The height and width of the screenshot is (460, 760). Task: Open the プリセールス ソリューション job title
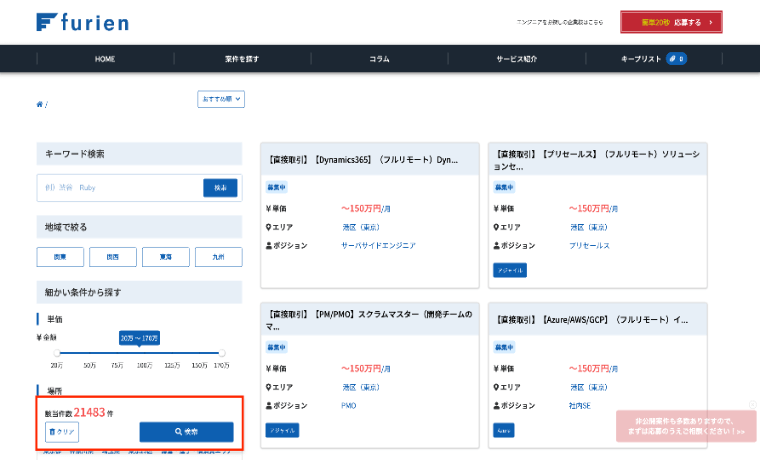click(x=597, y=160)
